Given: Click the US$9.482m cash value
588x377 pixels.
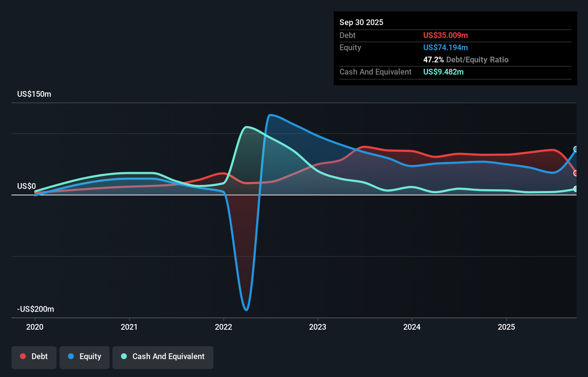Looking at the screenshot, I should click(443, 72).
